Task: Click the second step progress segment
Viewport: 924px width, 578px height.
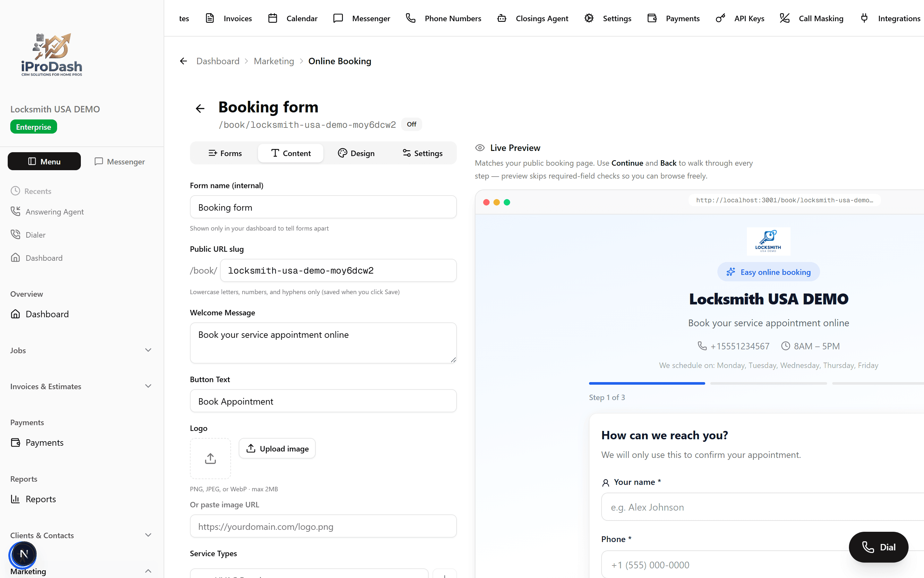Action: click(x=768, y=383)
